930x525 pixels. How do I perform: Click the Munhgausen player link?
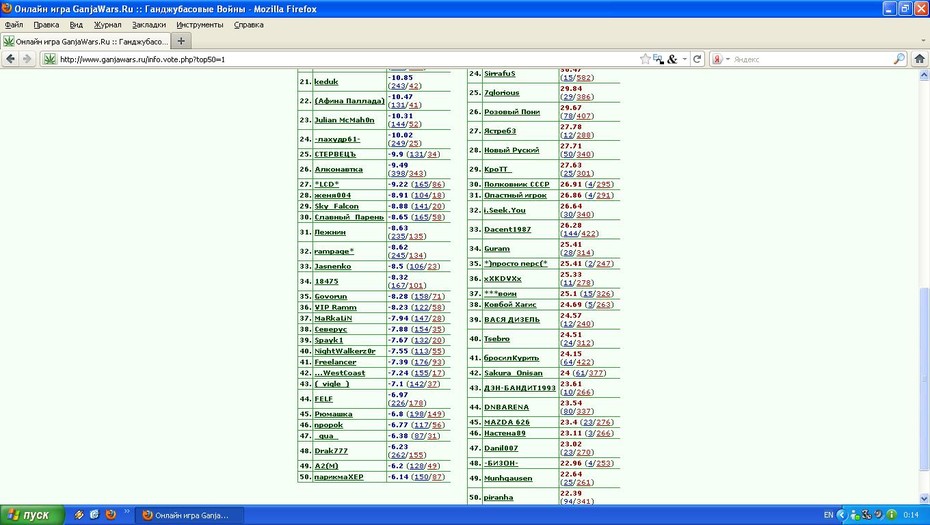(508, 479)
